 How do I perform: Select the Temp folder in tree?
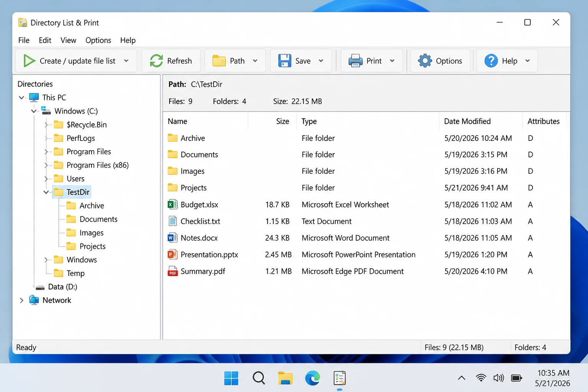[75, 273]
